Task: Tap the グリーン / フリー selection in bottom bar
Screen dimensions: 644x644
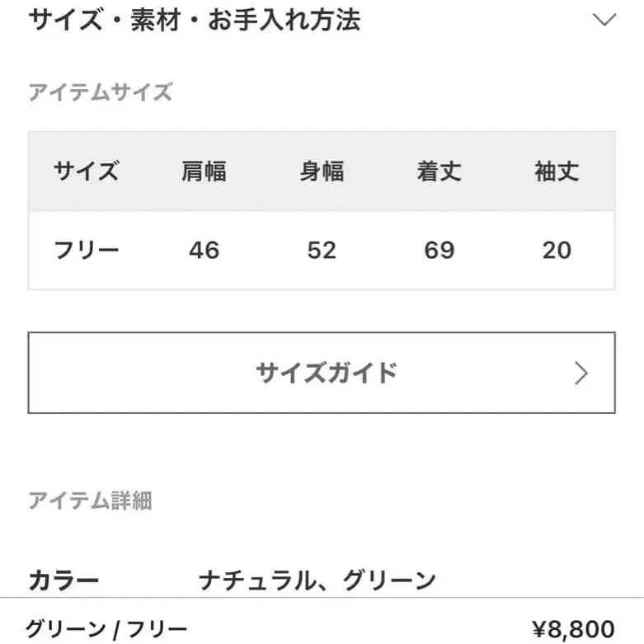Action: click(106, 628)
